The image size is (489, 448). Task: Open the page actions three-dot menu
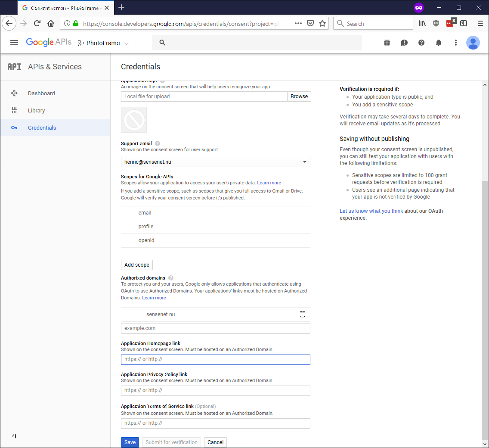pyautogui.click(x=298, y=23)
